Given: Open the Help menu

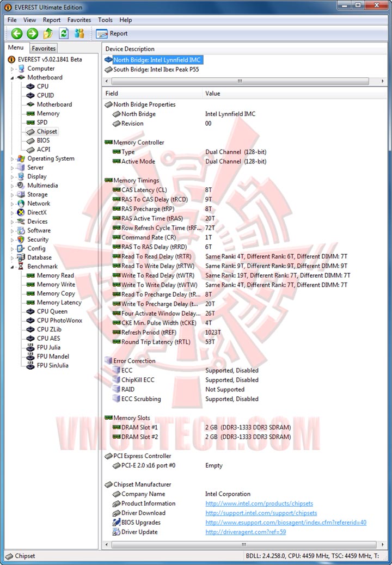Looking at the screenshot, I should (x=125, y=20).
